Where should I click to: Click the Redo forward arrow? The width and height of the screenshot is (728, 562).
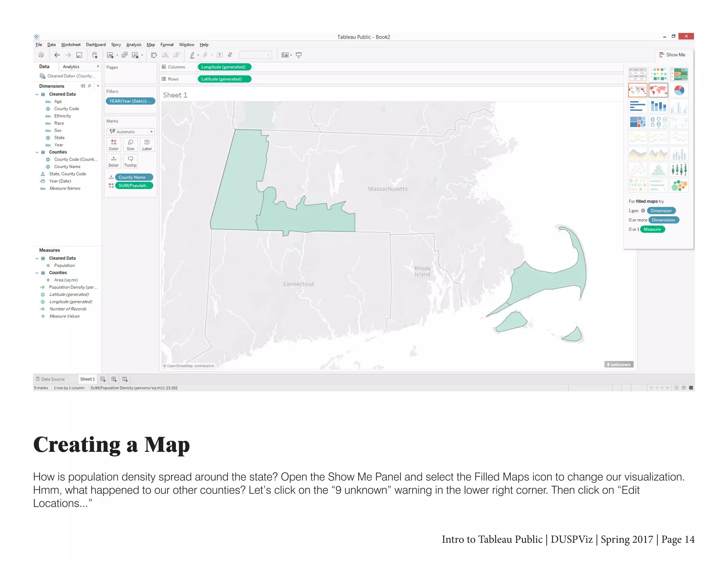point(68,55)
